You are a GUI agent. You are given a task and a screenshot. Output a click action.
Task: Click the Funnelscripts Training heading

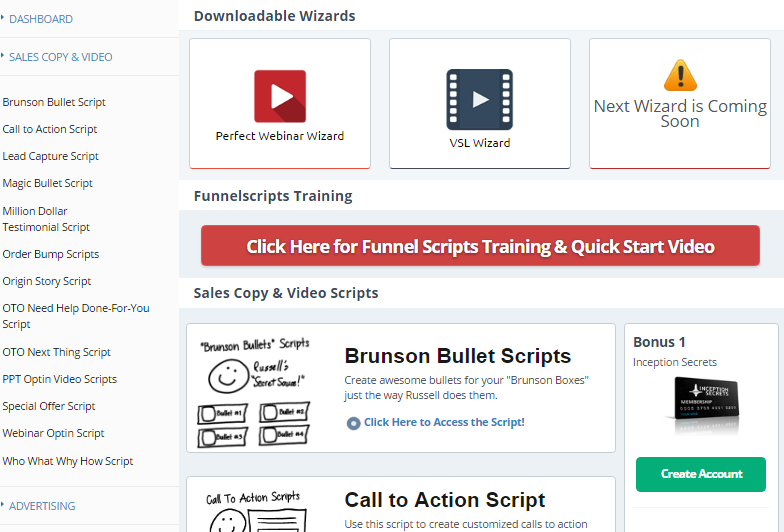pos(273,196)
